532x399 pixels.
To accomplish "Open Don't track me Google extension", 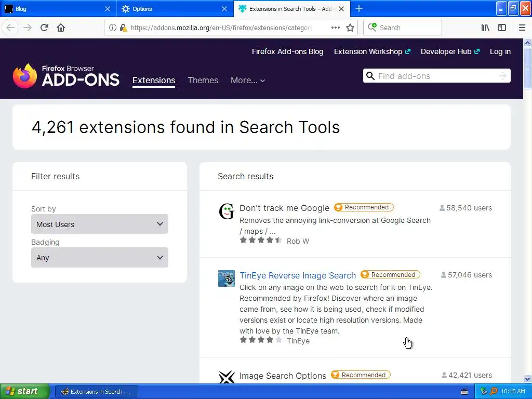I will pos(284,208).
